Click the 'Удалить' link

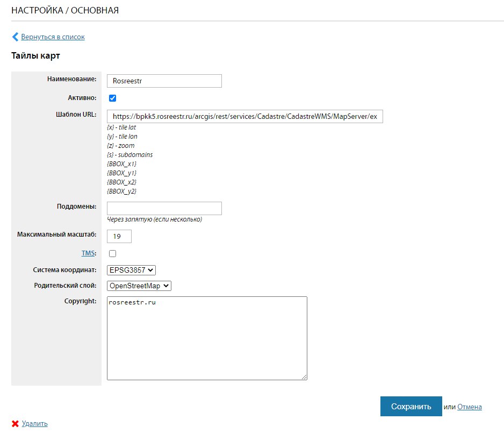tap(35, 424)
